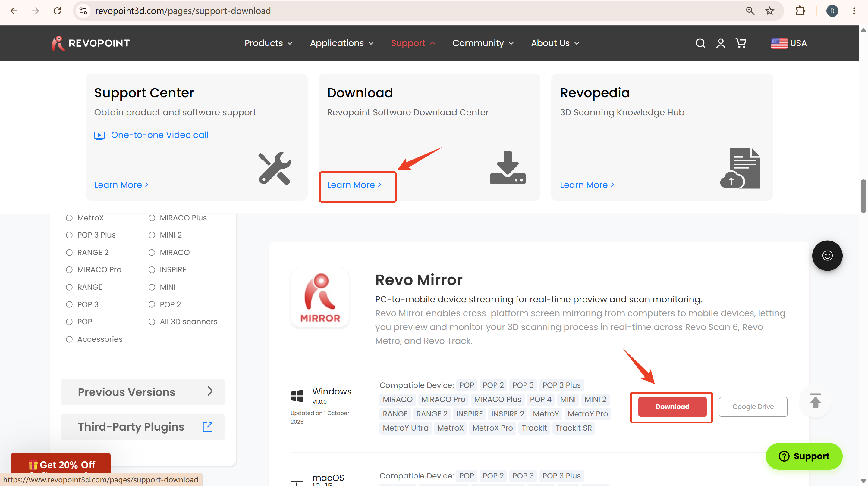Select the MIRACO Plus radio button
Viewport: 868px width, 486px height.
pyautogui.click(x=152, y=218)
